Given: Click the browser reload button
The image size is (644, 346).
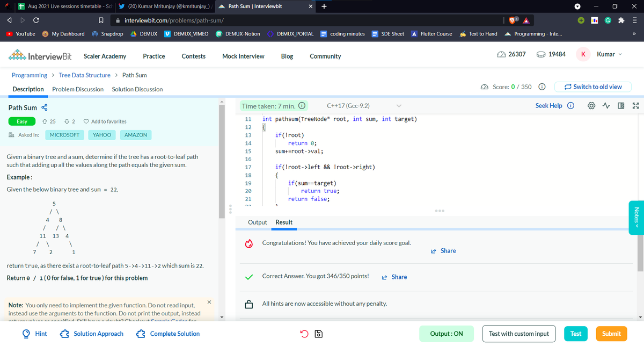Looking at the screenshot, I should (36, 20).
